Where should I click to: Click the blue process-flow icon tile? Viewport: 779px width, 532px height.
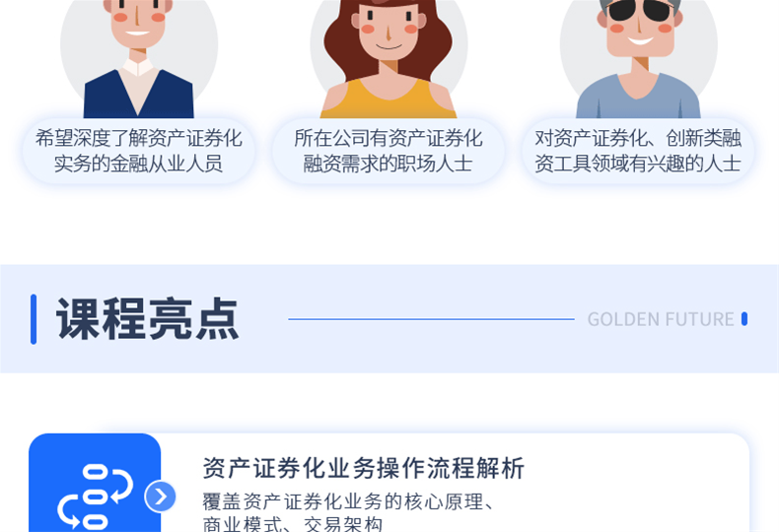pos(95,483)
